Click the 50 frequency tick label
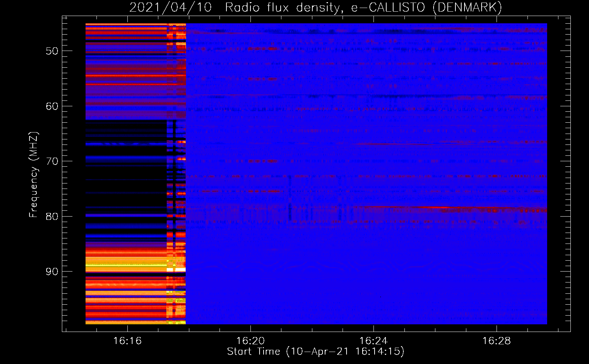 pos(52,51)
